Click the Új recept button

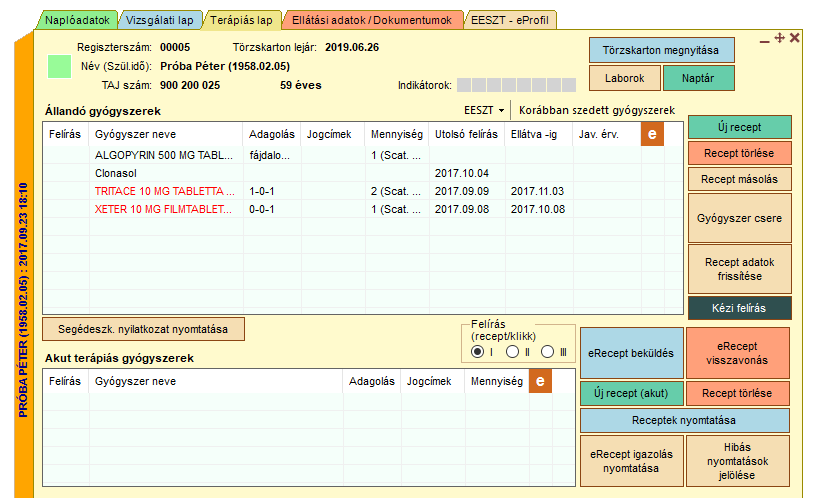[x=739, y=127]
